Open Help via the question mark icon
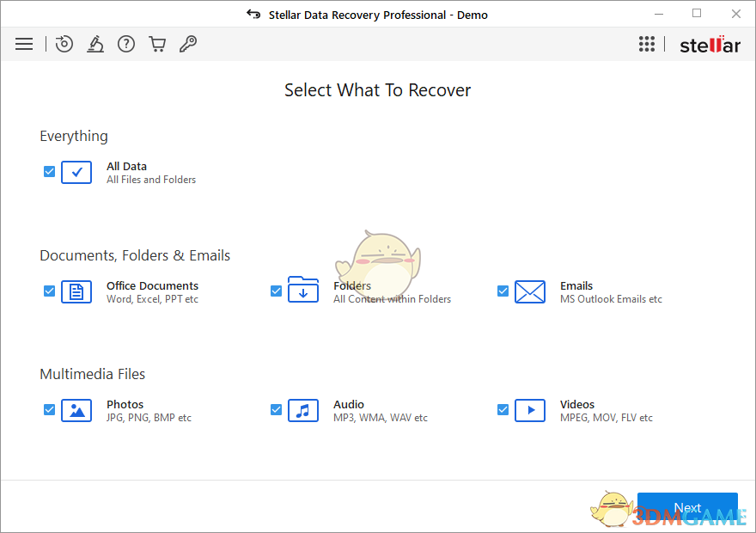 pos(126,44)
